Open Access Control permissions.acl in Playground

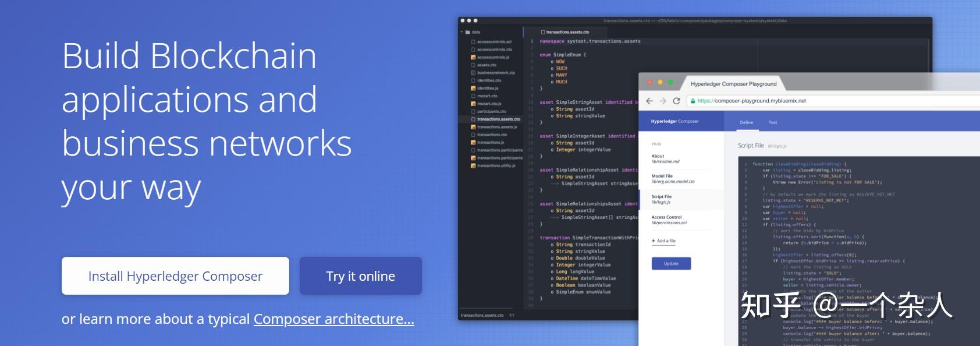669,220
